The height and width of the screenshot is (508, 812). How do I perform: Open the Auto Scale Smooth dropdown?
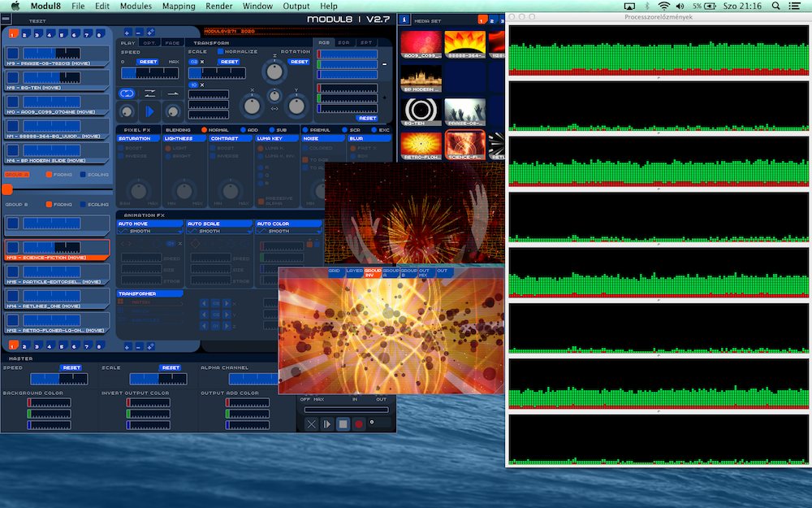(219, 231)
